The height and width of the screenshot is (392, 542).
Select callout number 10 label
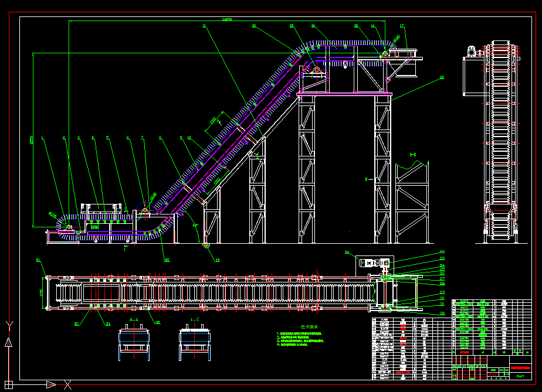pos(189,138)
